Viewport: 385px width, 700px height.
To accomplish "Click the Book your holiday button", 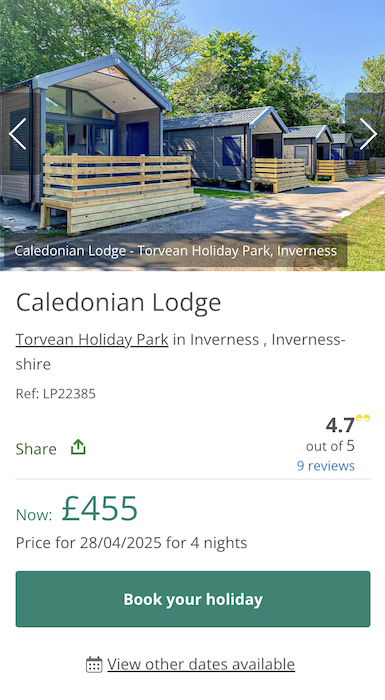I will [x=193, y=599].
